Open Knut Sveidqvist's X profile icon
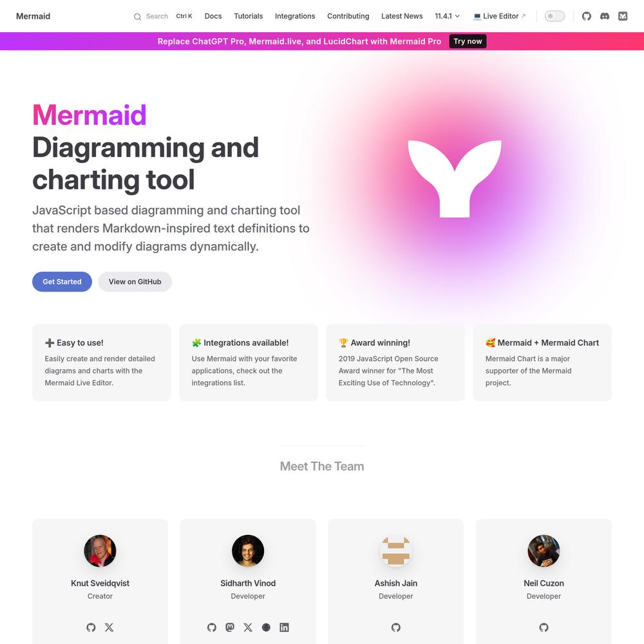 tap(109, 627)
